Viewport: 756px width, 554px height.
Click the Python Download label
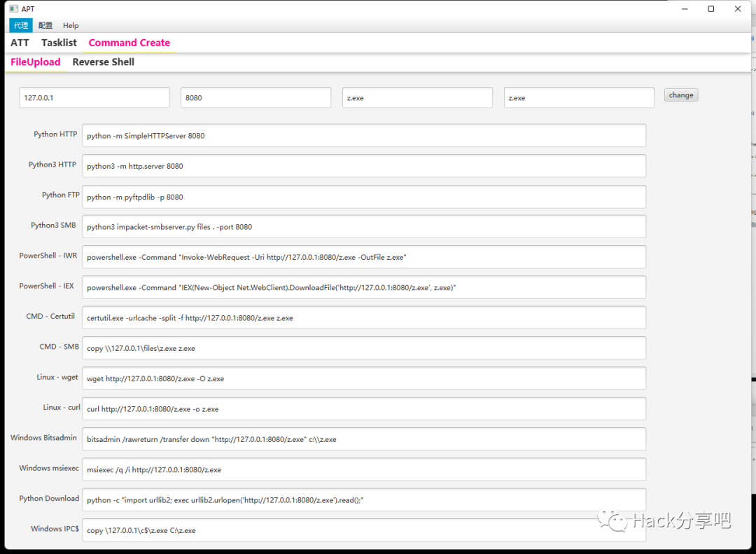[49, 499]
